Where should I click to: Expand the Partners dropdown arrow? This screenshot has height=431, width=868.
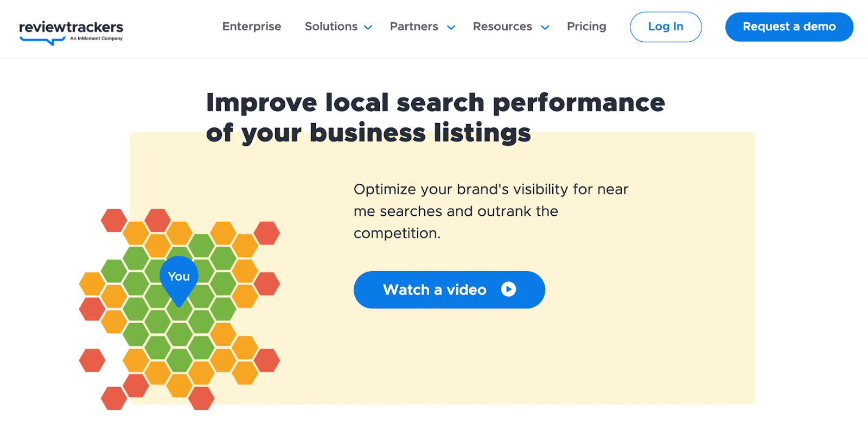coord(451,27)
